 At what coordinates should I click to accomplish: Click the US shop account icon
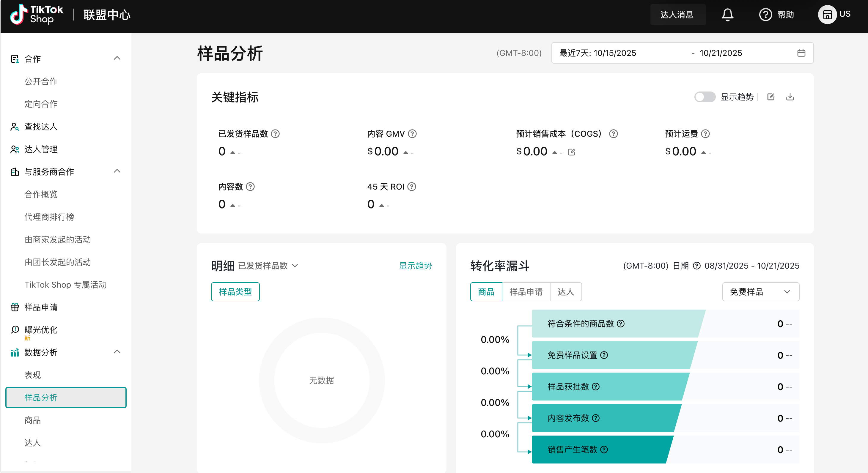827,15
